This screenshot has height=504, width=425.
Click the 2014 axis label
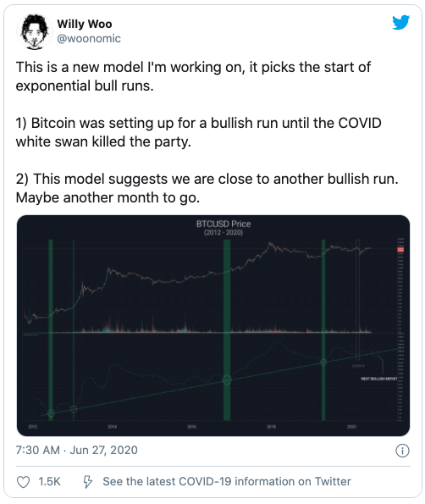113,427
